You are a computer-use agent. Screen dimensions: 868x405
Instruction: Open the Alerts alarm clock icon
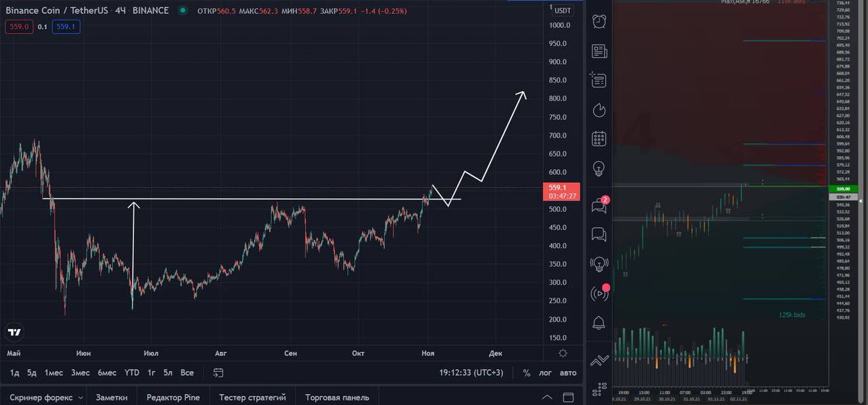(x=599, y=21)
